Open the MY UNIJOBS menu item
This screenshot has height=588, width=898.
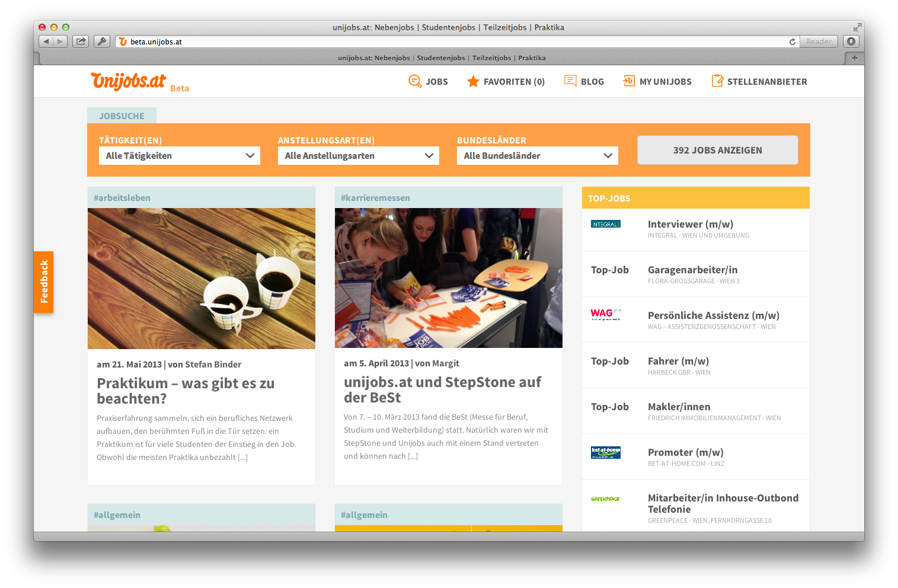click(666, 82)
